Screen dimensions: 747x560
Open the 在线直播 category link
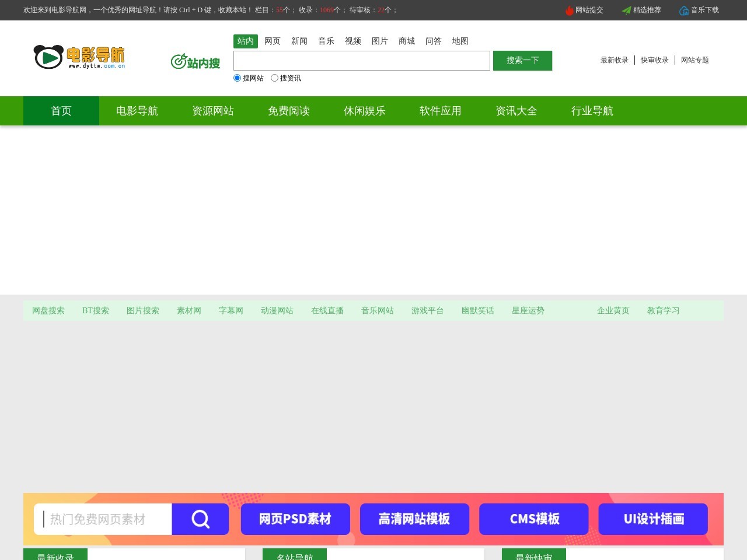click(x=327, y=310)
